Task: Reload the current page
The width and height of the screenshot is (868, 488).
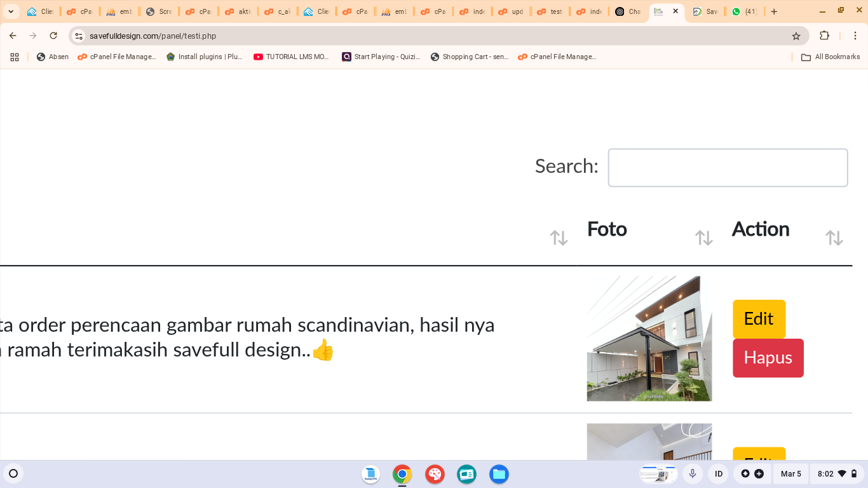Action: [53, 36]
